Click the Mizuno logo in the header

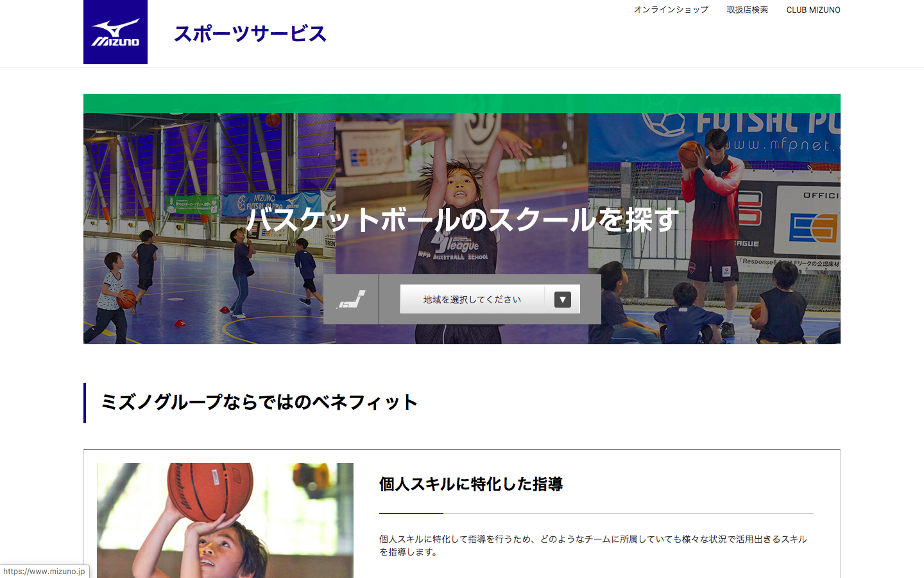pos(116,32)
